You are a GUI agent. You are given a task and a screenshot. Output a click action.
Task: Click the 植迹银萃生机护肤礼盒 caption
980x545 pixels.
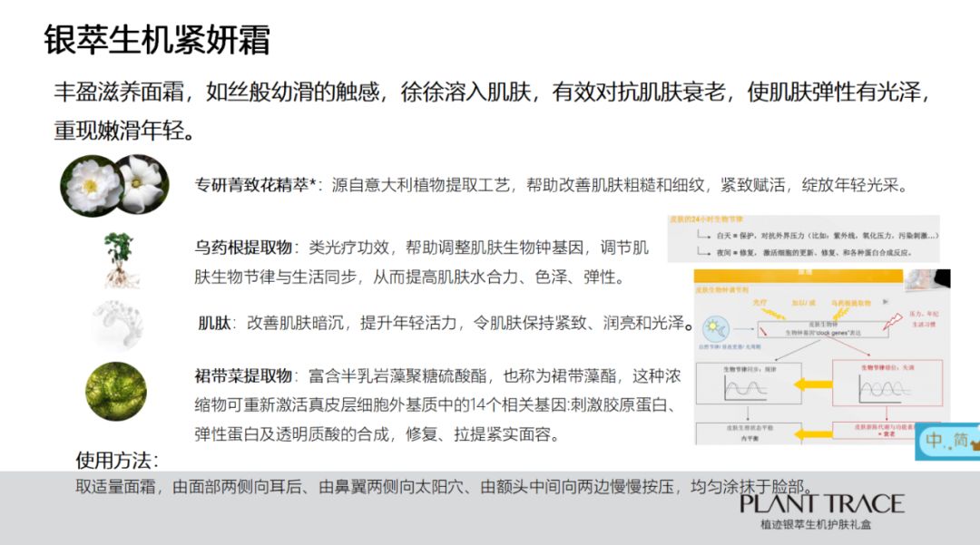[x=816, y=525]
